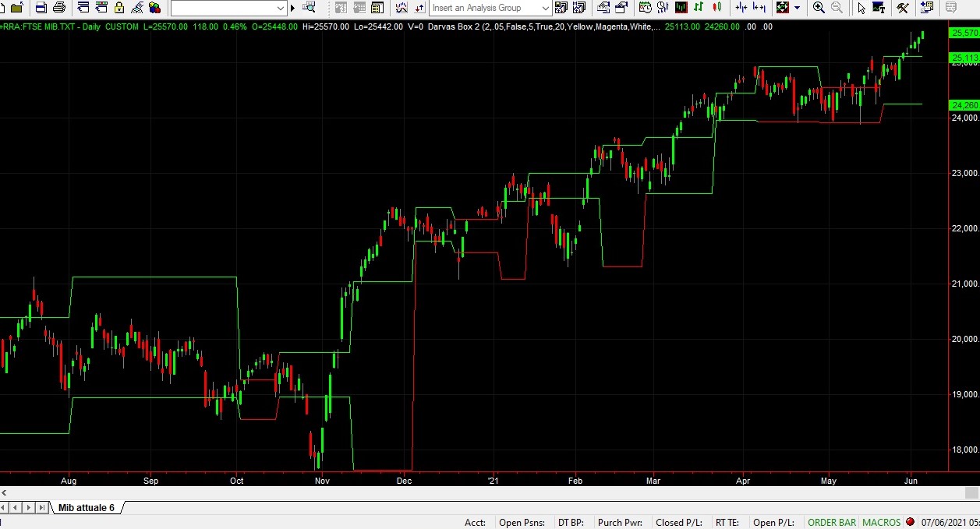Click the symbol search binoculars icon

309,8
